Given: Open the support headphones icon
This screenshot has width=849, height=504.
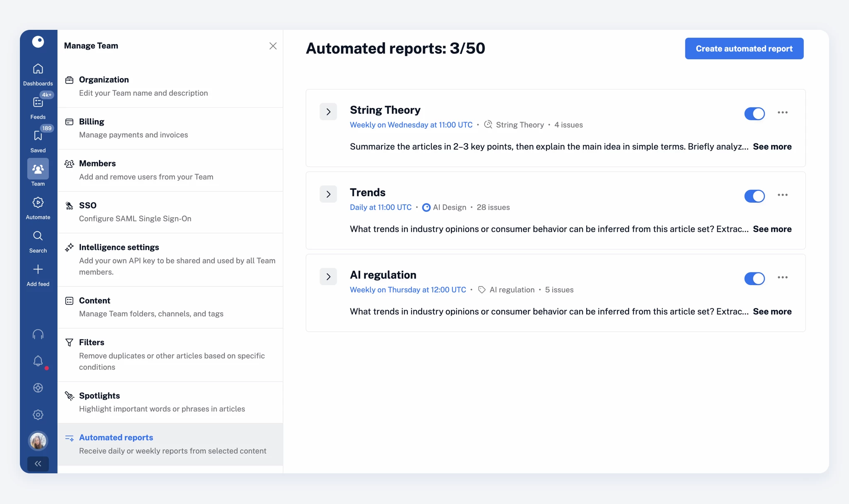Looking at the screenshot, I should 38,334.
